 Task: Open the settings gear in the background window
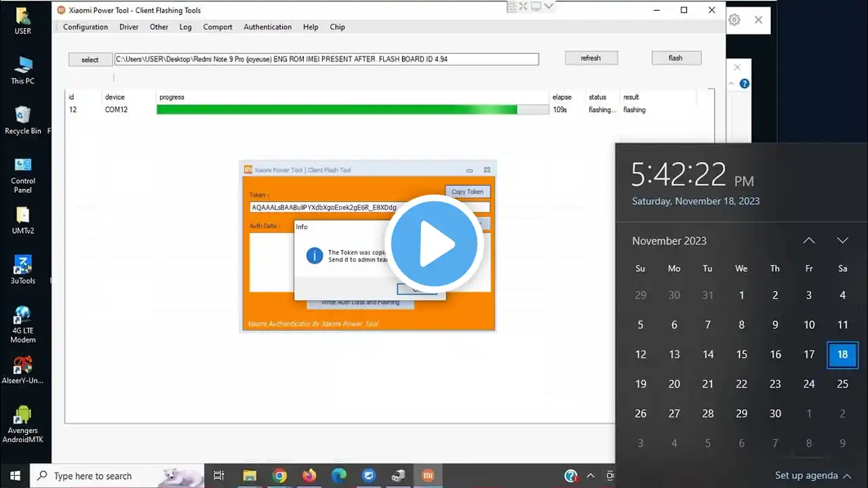734,20
